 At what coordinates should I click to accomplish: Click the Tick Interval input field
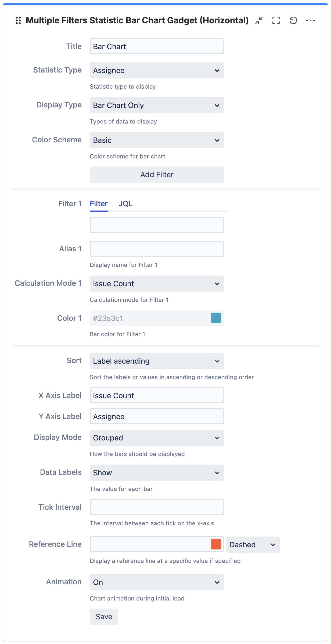tap(157, 507)
